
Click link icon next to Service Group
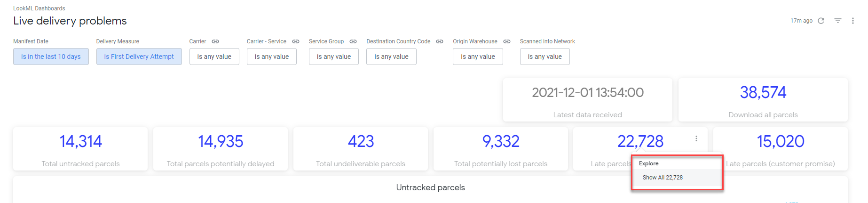point(353,41)
